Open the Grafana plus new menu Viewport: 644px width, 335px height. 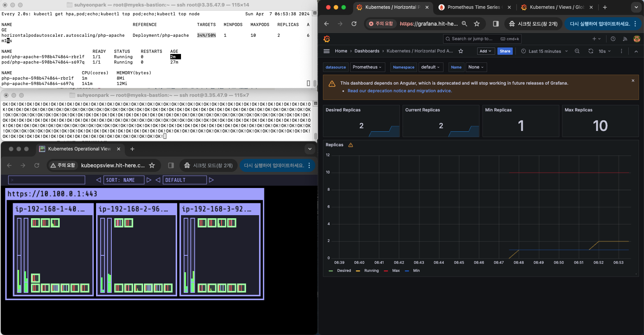tap(597, 39)
